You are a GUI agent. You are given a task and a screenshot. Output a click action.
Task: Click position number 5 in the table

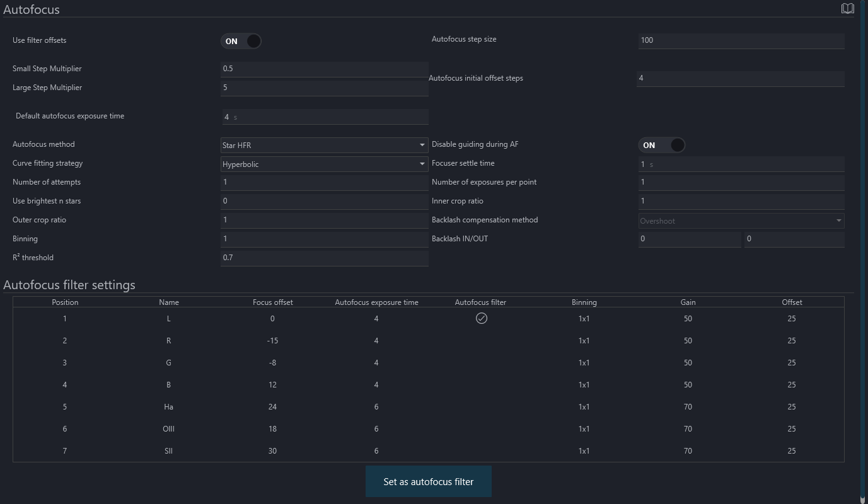click(65, 407)
